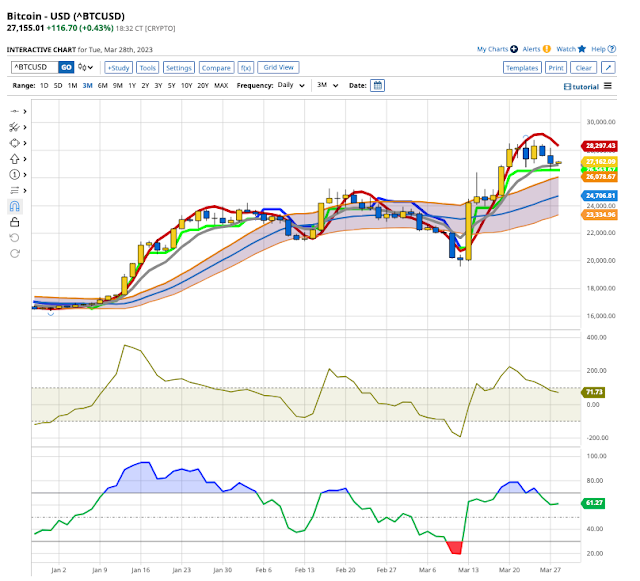Expand the numbered annotation submenu chevron
This screenshot has width=640, height=581.
coord(25,175)
